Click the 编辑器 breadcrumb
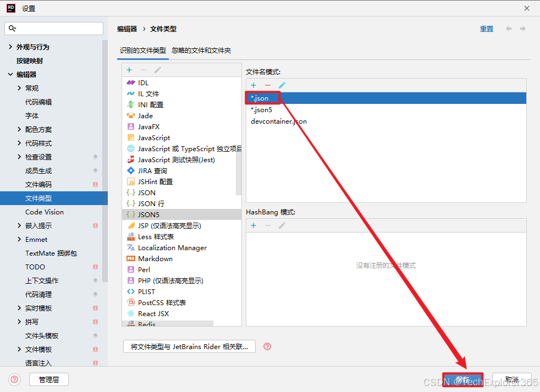 [127, 29]
